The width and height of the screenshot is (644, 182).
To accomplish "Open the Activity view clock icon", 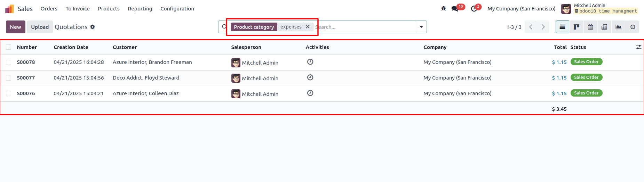I will (x=633, y=27).
